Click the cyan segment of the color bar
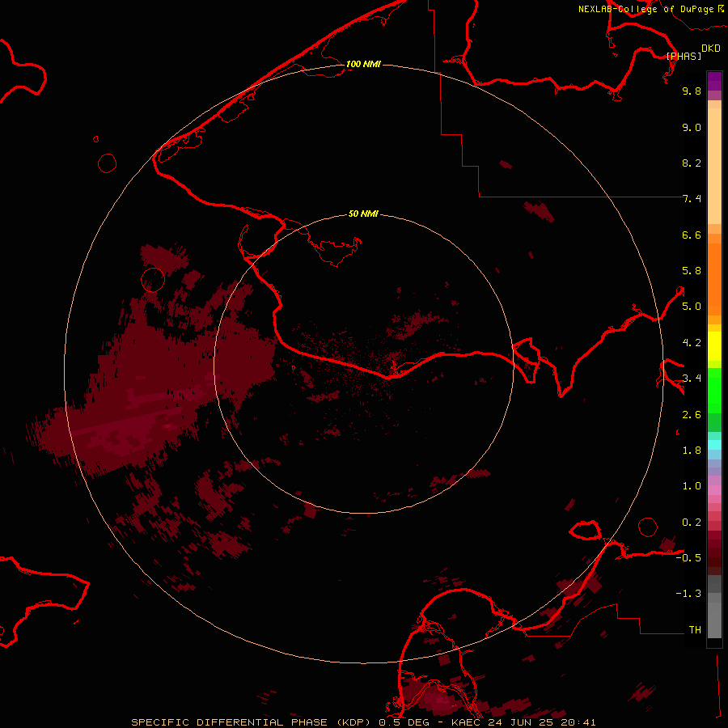Viewport: 728px width, 728px height. coord(714,445)
